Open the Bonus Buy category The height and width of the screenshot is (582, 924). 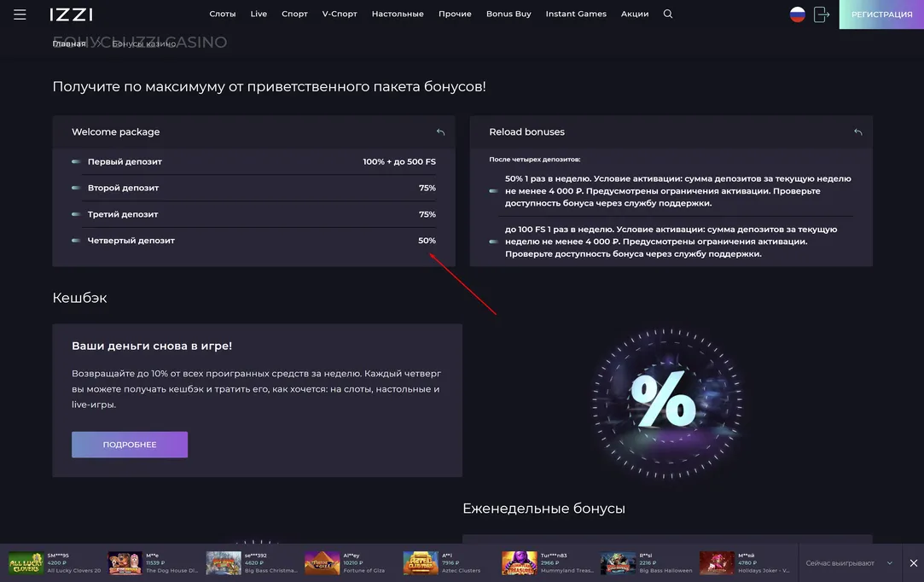(508, 15)
